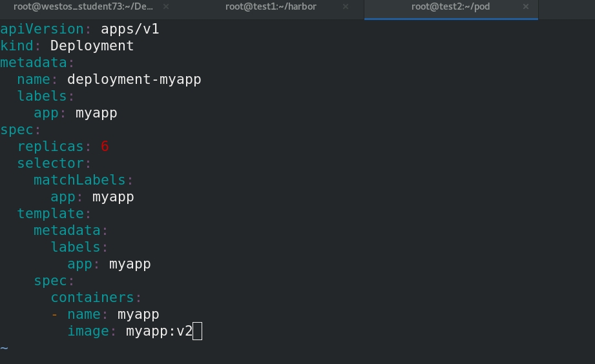Click the selector key
This screenshot has width=595, height=364.
tap(50, 163)
